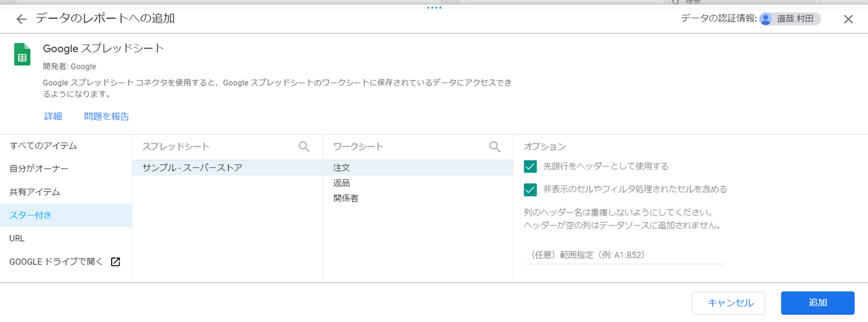This screenshot has height=322, width=868.
Task: Click the データの認証情報 label
Action: pyautogui.click(x=719, y=19)
